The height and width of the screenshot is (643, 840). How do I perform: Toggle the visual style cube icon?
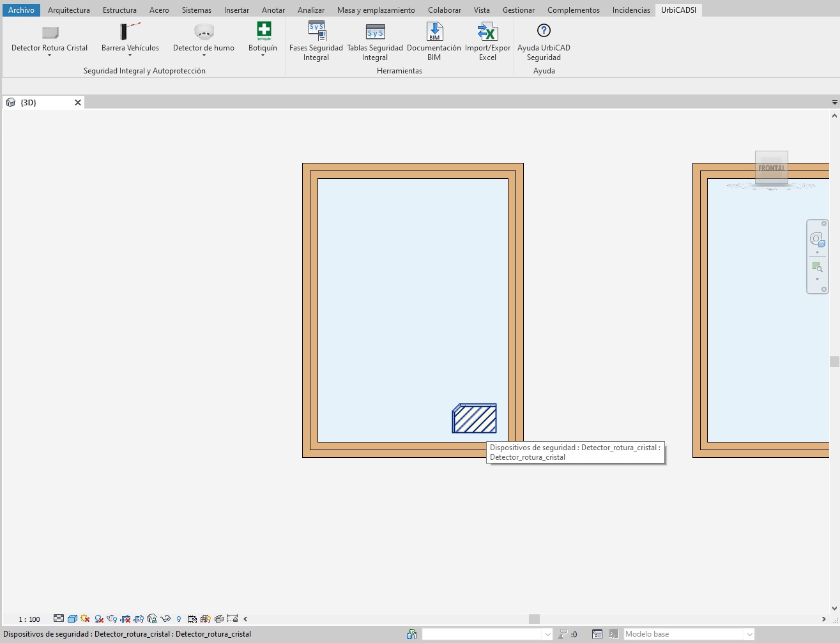[72, 619]
